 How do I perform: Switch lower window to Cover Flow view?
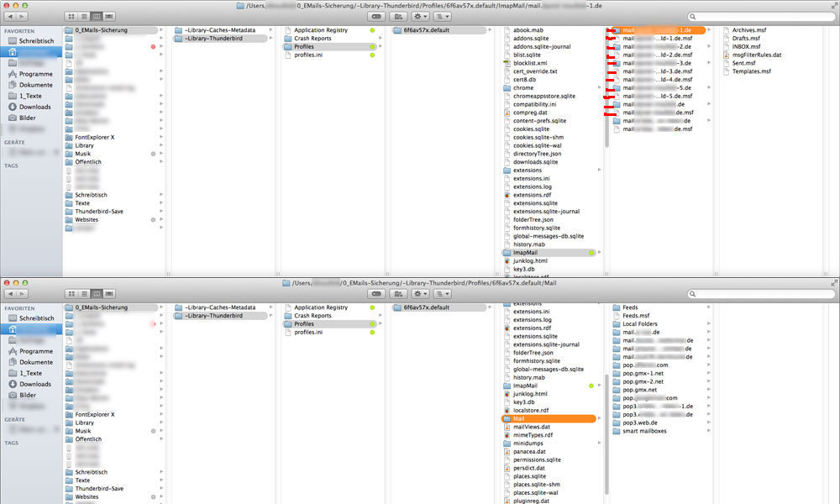click(110, 293)
